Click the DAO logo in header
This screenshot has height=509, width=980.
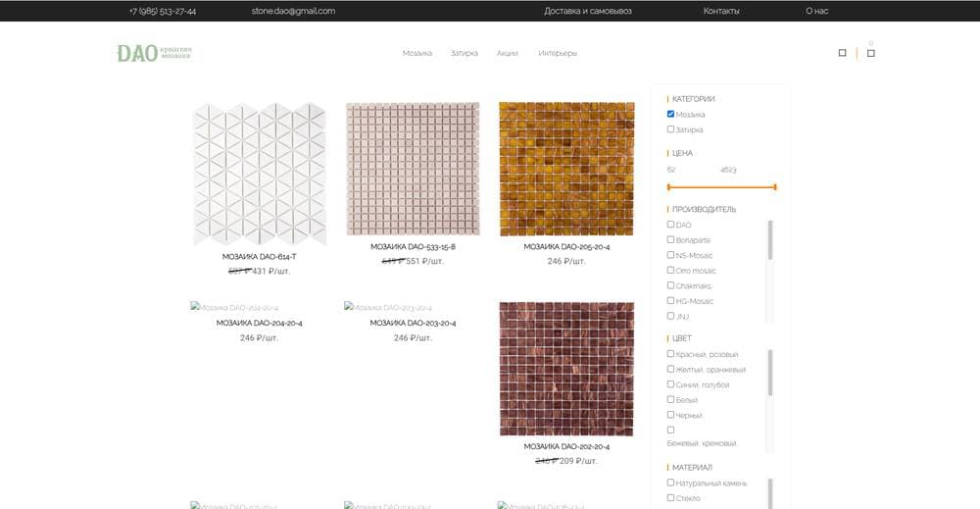(x=154, y=53)
